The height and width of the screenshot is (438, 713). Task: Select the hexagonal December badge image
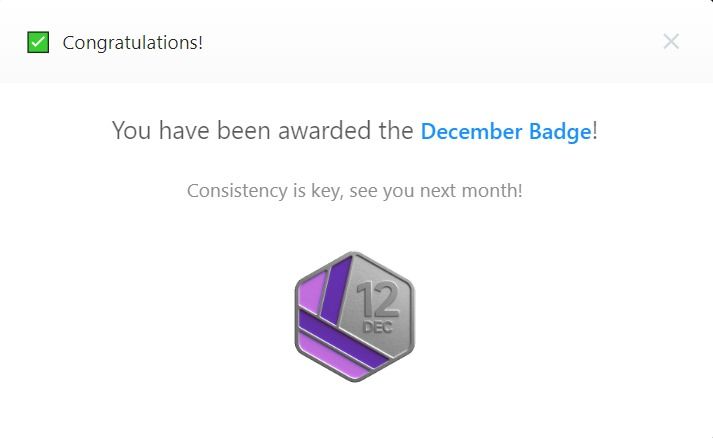pos(355,317)
